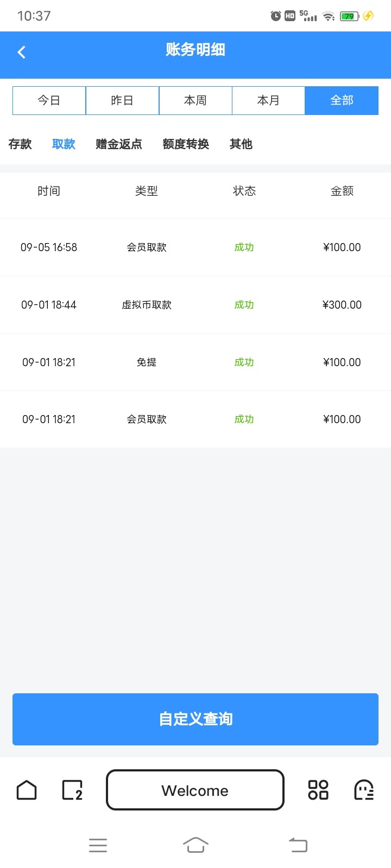Open the four-squares apps grid icon
This screenshot has width=391, height=868.
click(x=318, y=790)
